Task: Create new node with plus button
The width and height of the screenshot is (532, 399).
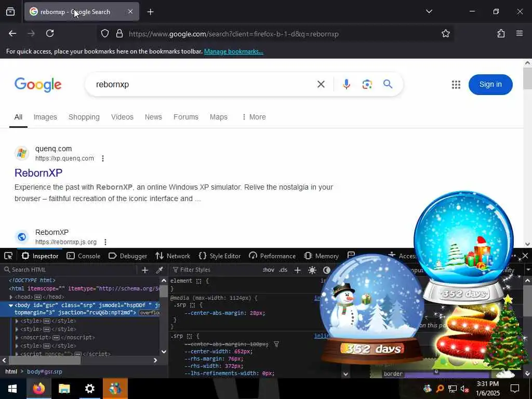Action: pyautogui.click(x=145, y=270)
